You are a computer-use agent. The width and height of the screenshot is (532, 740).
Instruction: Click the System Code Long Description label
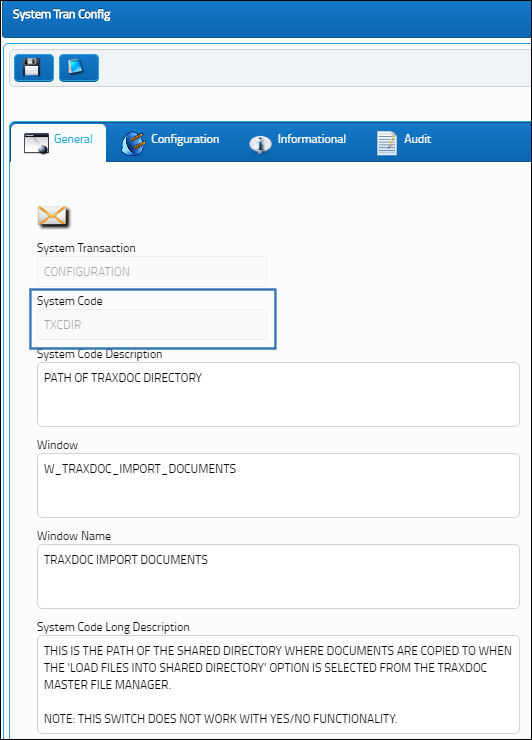point(113,627)
